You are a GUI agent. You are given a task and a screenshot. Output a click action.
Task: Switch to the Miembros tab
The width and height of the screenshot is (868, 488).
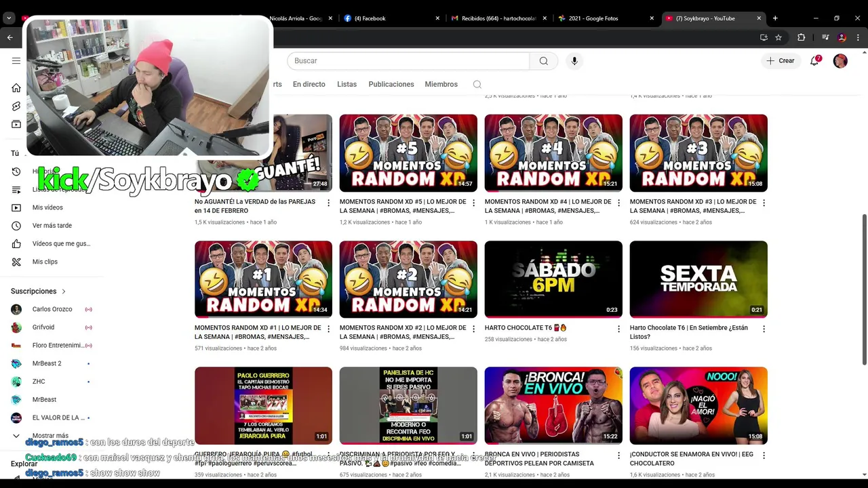[x=441, y=84]
